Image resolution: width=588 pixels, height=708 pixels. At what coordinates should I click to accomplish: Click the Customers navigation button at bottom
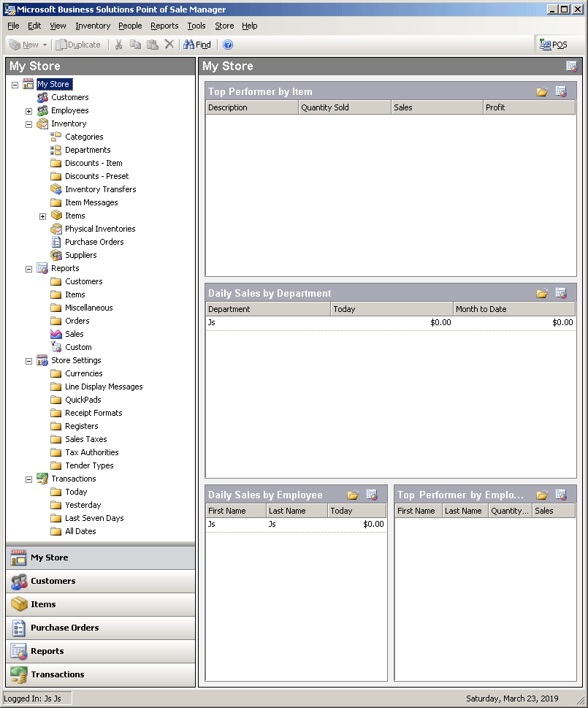point(101,581)
